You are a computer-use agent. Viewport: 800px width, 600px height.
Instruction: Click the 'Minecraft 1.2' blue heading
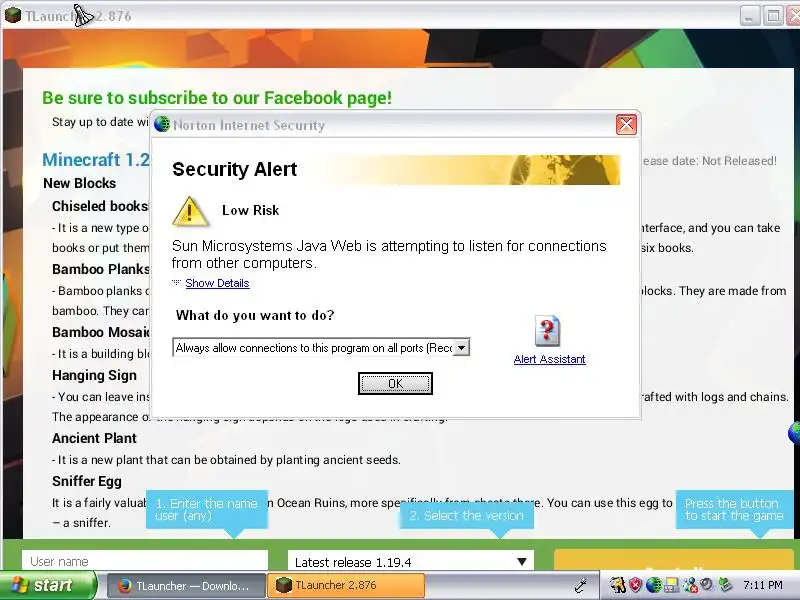coord(96,160)
